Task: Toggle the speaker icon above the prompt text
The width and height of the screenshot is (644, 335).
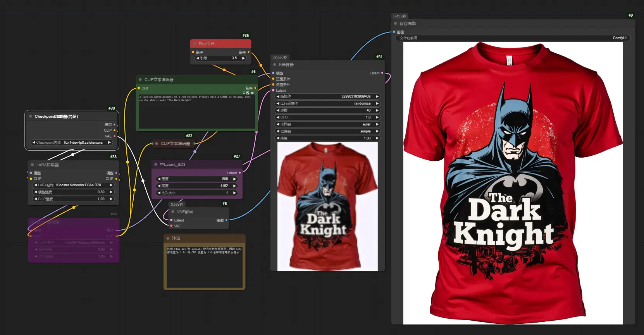Action: 252,93
